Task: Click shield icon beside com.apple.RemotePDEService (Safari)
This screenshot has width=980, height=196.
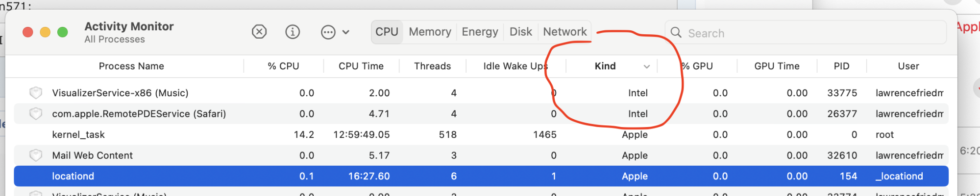Action: pyautogui.click(x=36, y=113)
